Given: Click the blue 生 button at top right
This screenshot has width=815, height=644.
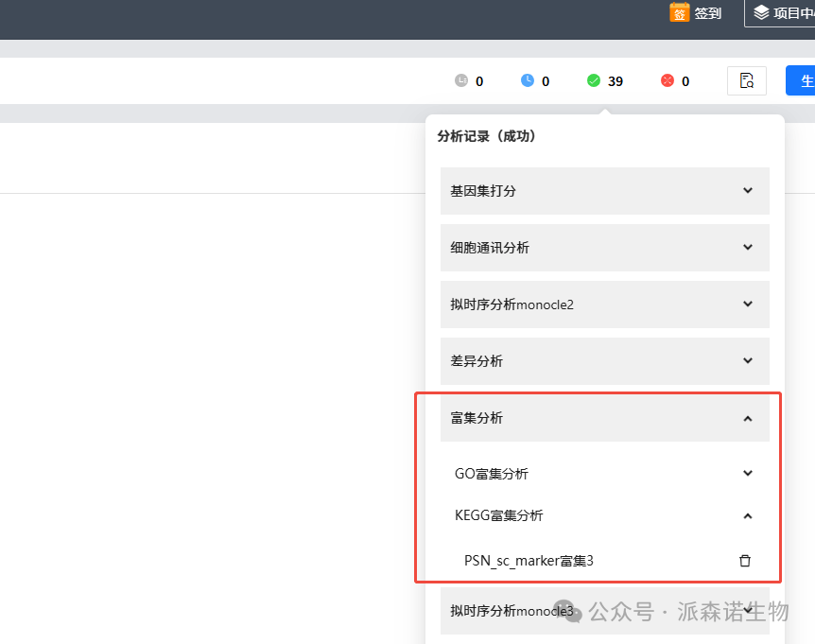Looking at the screenshot, I should tap(803, 80).
